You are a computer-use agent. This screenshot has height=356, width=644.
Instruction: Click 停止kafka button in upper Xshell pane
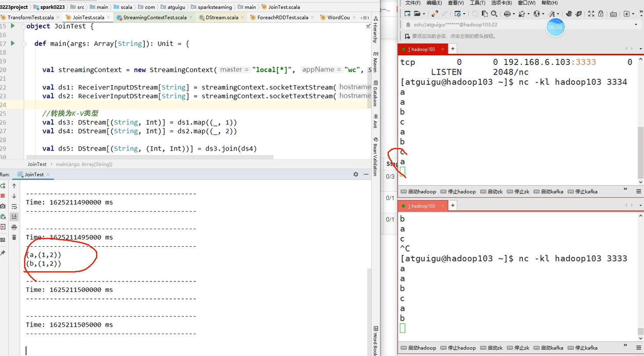[x=583, y=191]
